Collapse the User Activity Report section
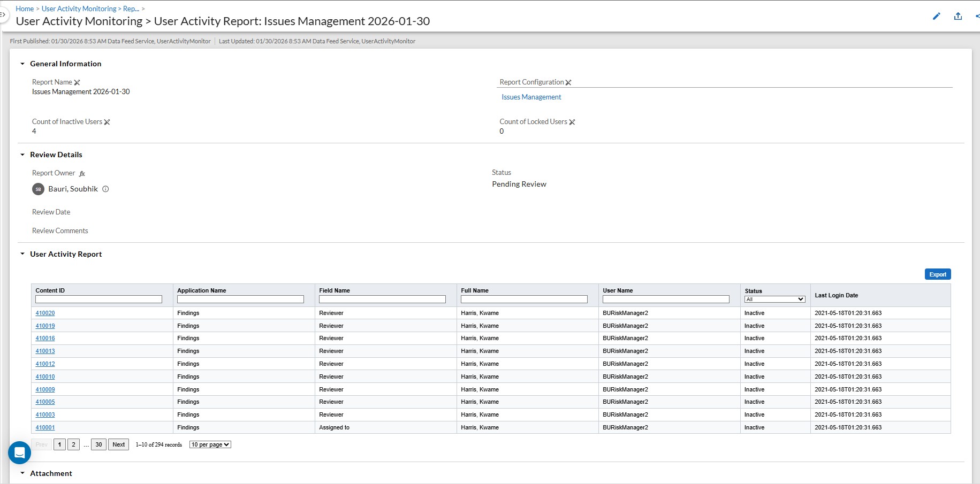Viewport: 980px width, 484px height. 22,254
